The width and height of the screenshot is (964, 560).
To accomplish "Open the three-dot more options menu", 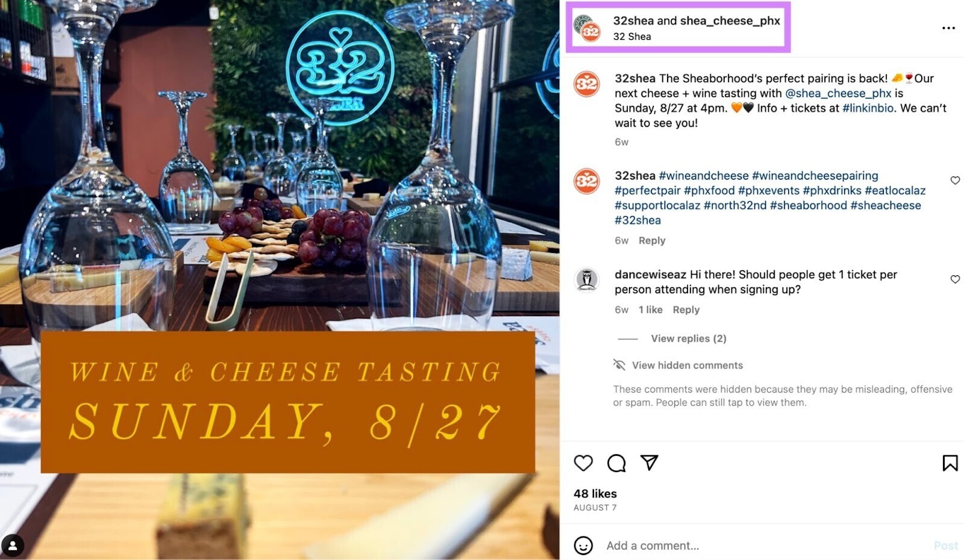I will tap(948, 28).
